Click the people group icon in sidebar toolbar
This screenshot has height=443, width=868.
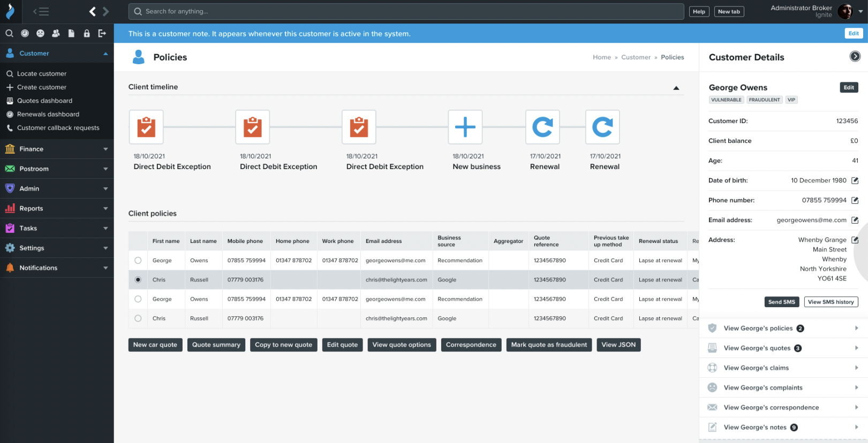click(x=56, y=33)
